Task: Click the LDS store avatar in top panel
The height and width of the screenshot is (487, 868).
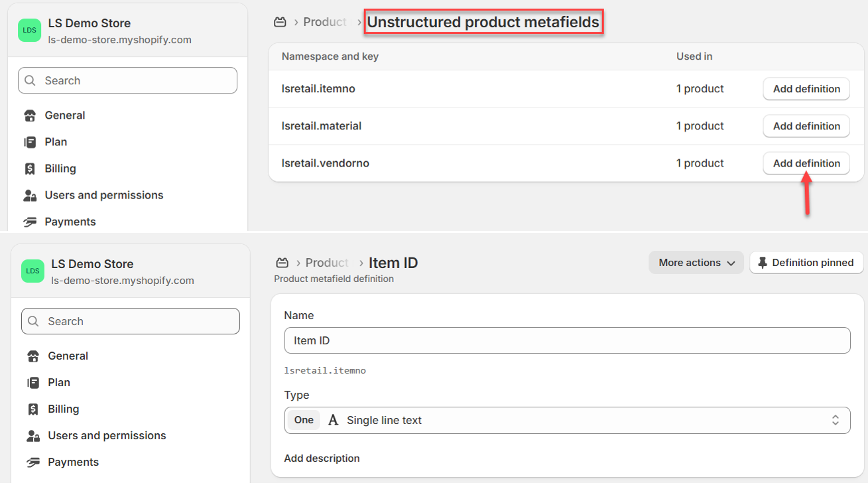Action: [x=30, y=31]
